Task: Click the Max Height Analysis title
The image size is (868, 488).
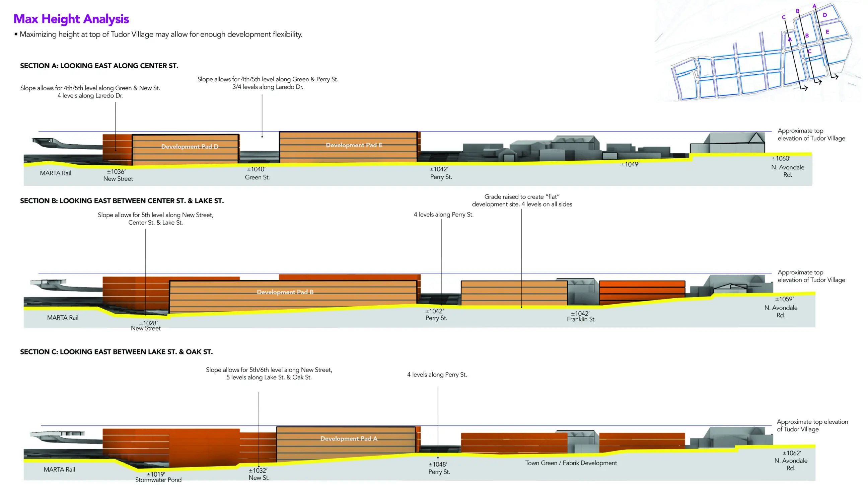Action: click(x=71, y=19)
